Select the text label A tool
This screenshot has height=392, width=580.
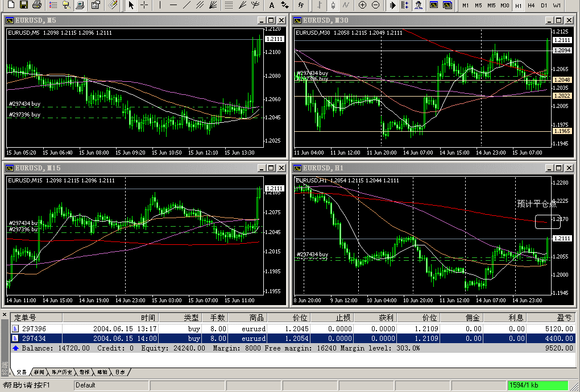point(271,5)
